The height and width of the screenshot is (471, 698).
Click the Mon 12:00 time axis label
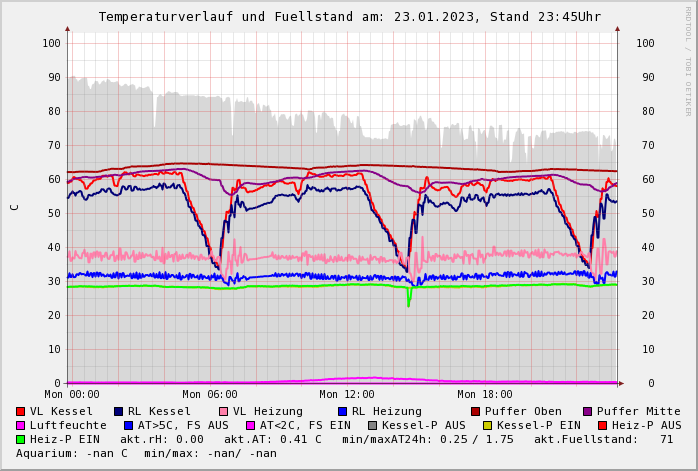[347, 394]
